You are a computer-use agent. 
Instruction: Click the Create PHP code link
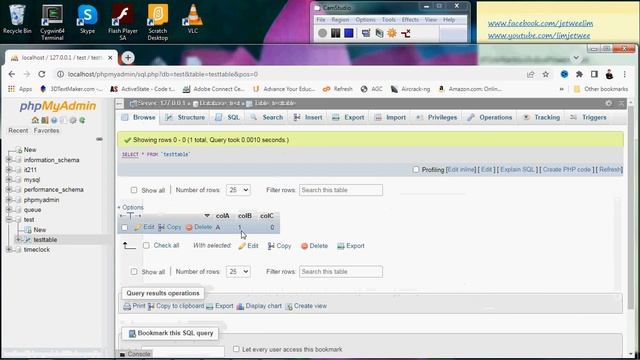pos(567,169)
